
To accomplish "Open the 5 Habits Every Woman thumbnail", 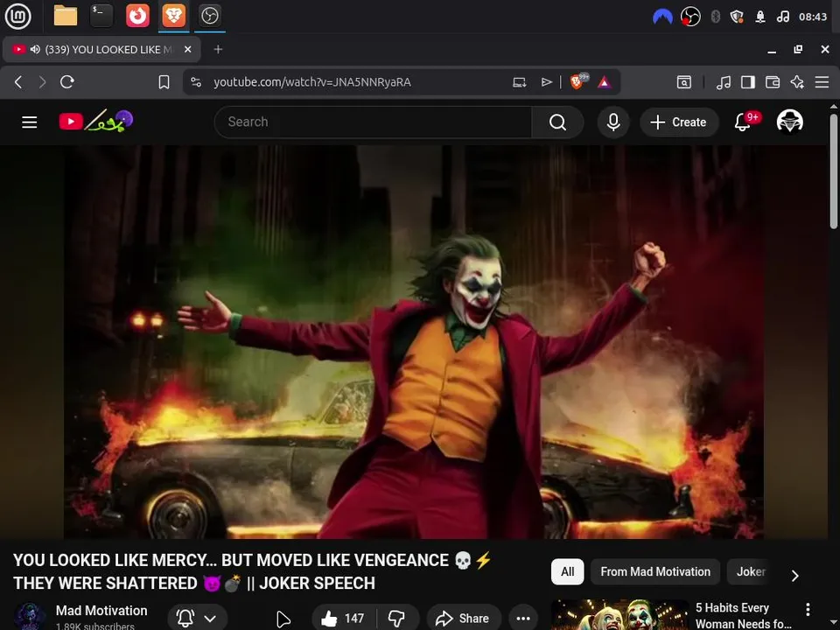I will [619, 614].
